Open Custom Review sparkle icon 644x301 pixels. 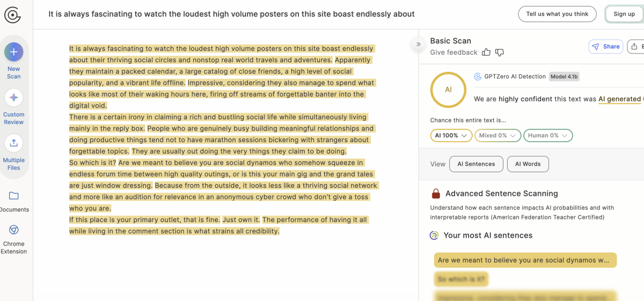pyautogui.click(x=14, y=98)
